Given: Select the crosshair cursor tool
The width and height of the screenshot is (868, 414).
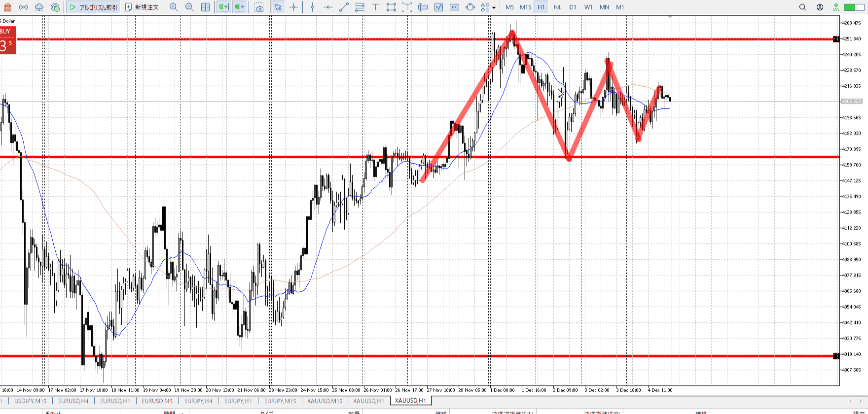Looking at the screenshot, I should click(x=294, y=7).
